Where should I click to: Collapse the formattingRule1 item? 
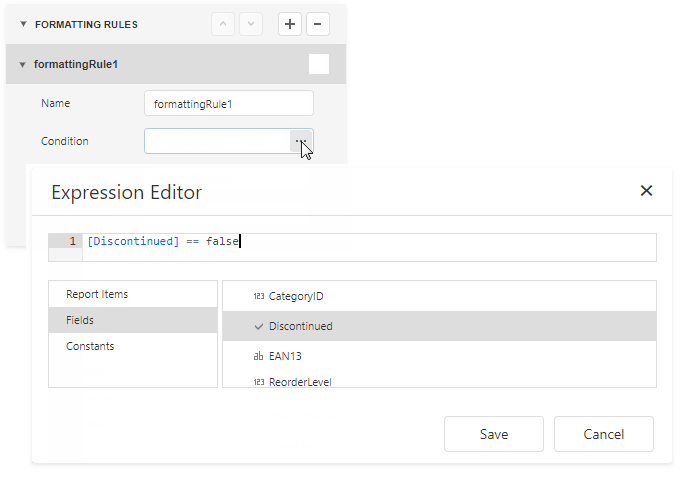(x=23, y=64)
